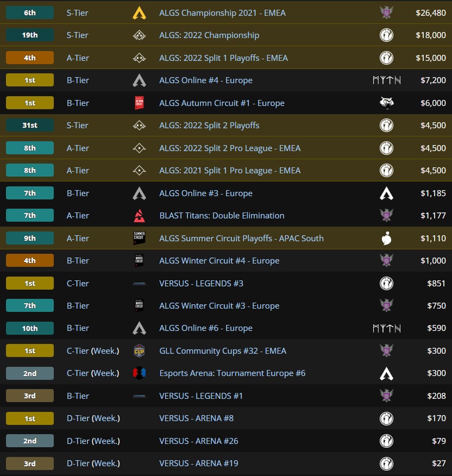The height and width of the screenshot is (476, 452).
Task: Open Esports Arena: Tournament Europe #6
Action: [232, 373]
